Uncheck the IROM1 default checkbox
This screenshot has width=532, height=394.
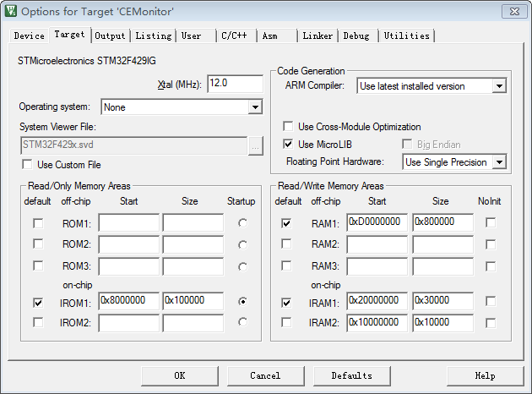coord(38,303)
